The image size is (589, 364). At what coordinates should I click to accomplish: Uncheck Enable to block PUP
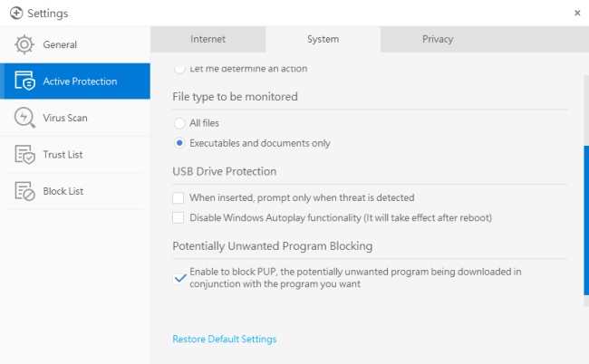179,278
